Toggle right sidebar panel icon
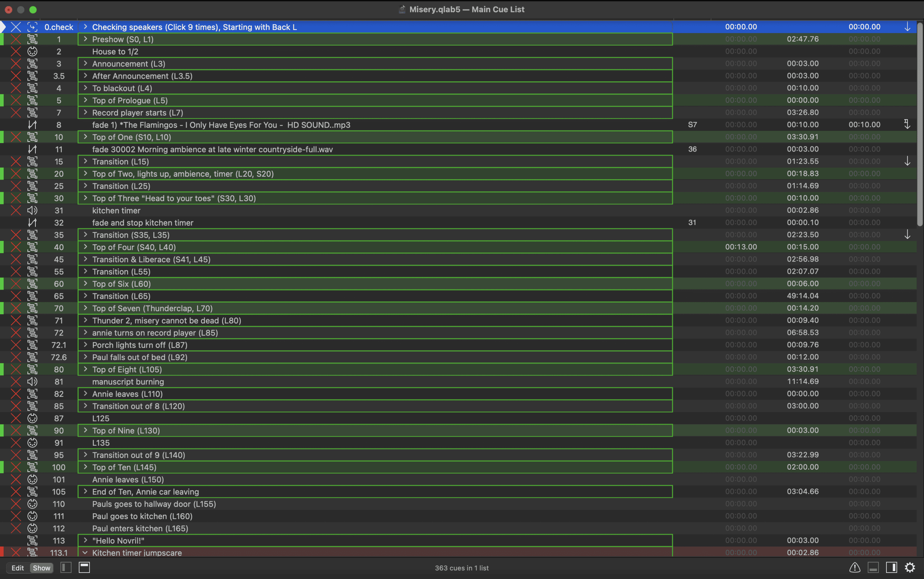 tap(892, 567)
